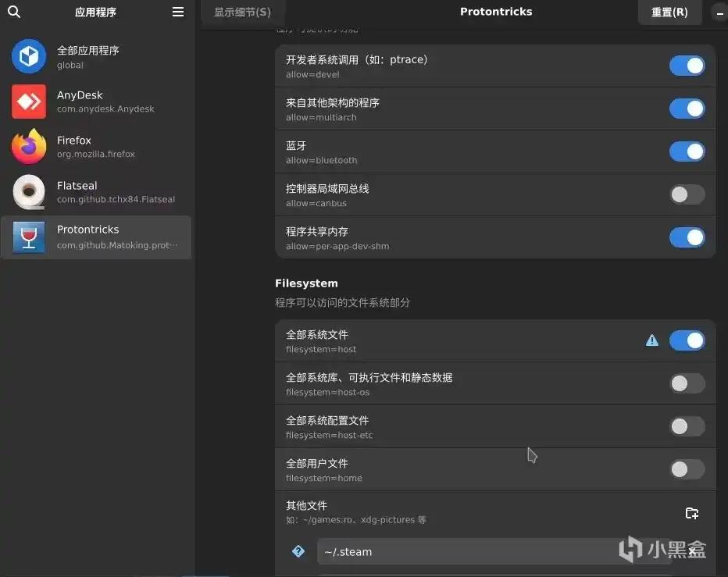Toggle 程序共享内存 per-app-dev-shm switch
Viewport: 728px width, 577px height.
(687, 237)
